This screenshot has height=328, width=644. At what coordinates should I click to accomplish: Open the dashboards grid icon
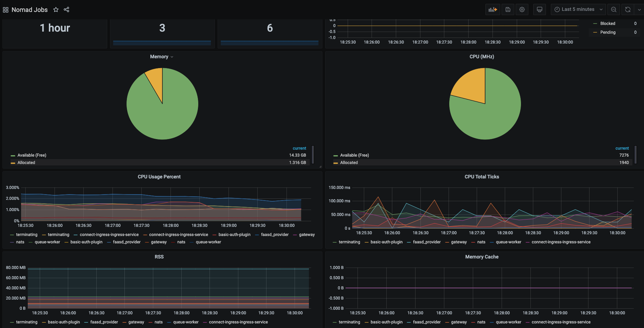(6, 10)
